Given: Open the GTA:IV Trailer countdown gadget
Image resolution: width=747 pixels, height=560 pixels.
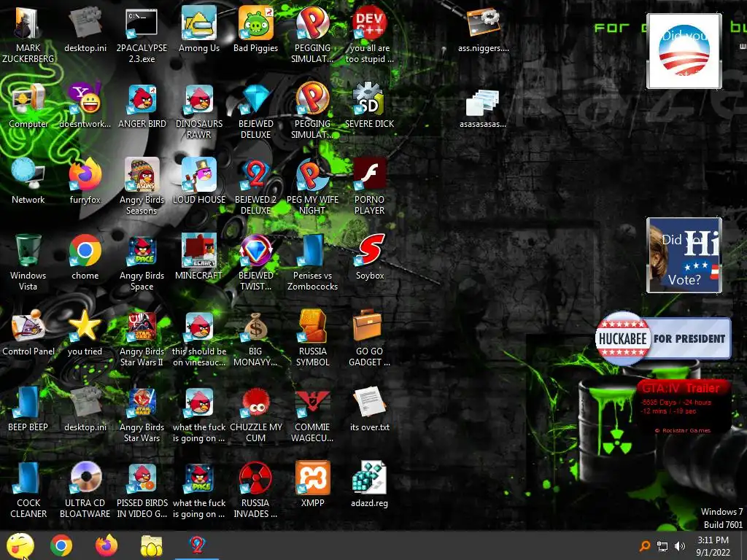Looking at the screenshot, I should pos(684,407).
